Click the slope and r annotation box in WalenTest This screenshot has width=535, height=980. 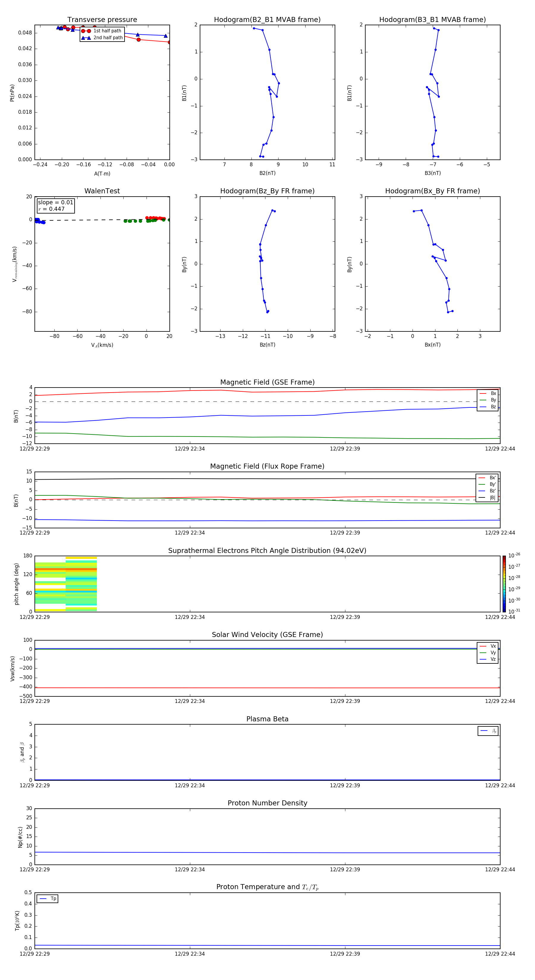tap(56, 206)
